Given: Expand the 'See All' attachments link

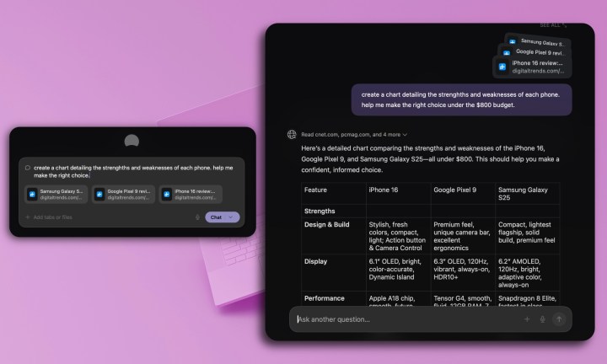Looking at the screenshot, I should (x=553, y=25).
